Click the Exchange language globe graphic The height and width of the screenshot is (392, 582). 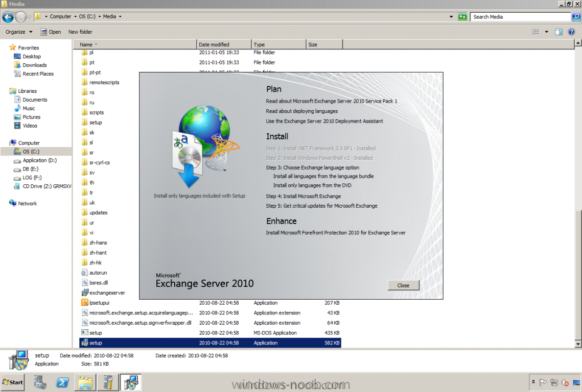pyautogui.click(x=205, y=146)
